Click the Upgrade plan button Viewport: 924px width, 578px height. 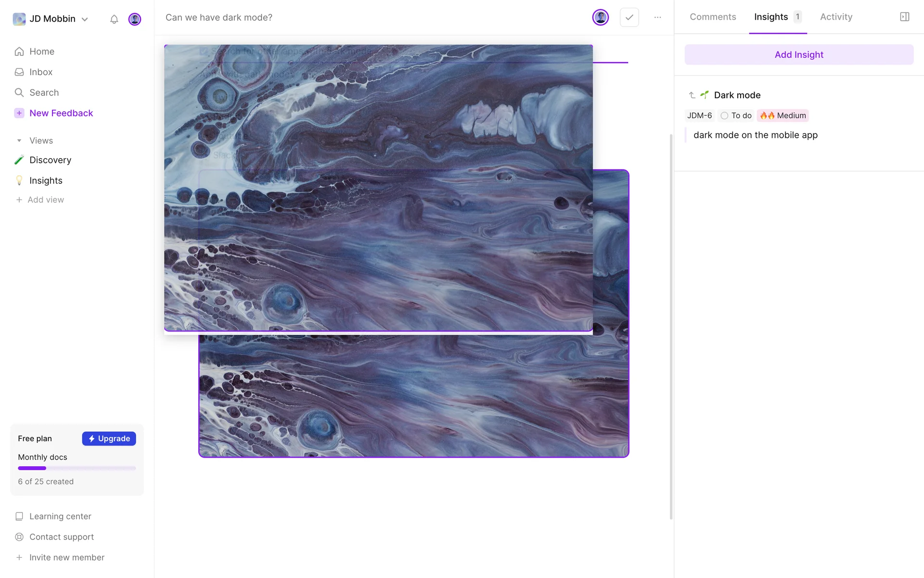click(109, 439)
